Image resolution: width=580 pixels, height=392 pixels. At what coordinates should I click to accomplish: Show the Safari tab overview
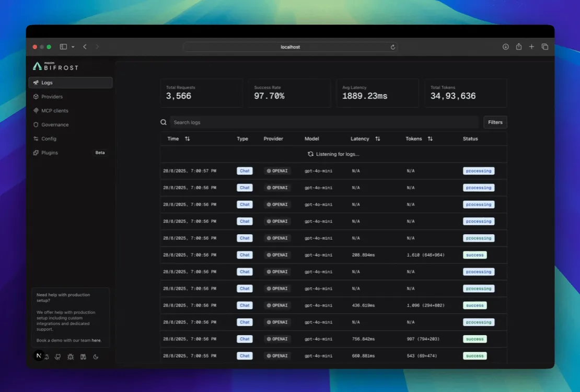545,47
